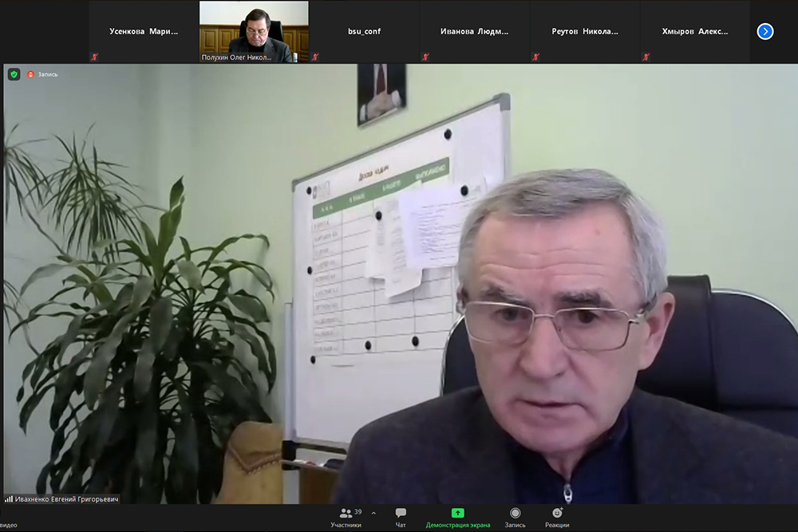Start Демонстрация экрана screen sharing
The height and width of the screenshot is (532, 798).
457,517
